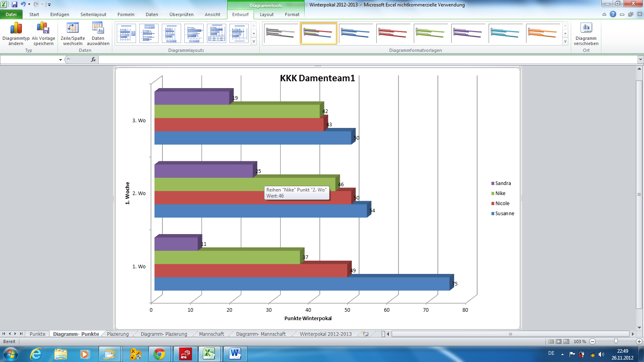Select the fourth chart layout thumbnail

(194, 33)
